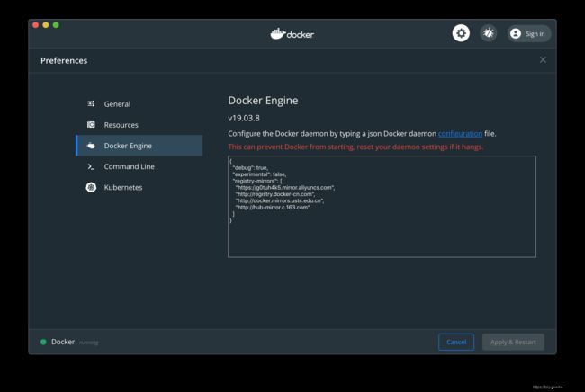This screenshot has width=585, height=392.
Task: Click Apply & Restart button
Action: [x=513, y=342]
